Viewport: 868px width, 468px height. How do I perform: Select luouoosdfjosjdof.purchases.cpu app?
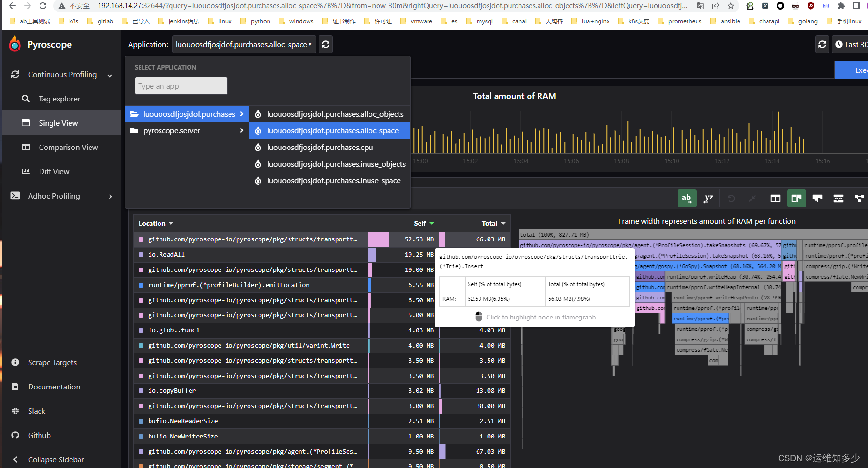click(x=329, y=148)
